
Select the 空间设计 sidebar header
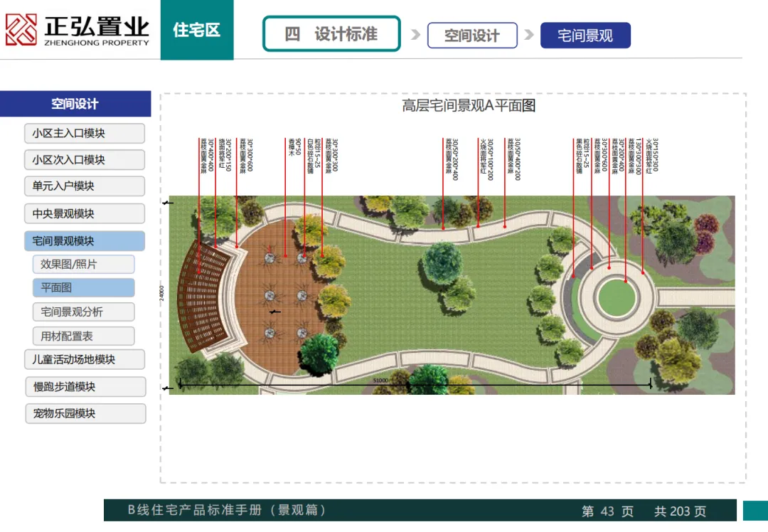pos(75,104)
